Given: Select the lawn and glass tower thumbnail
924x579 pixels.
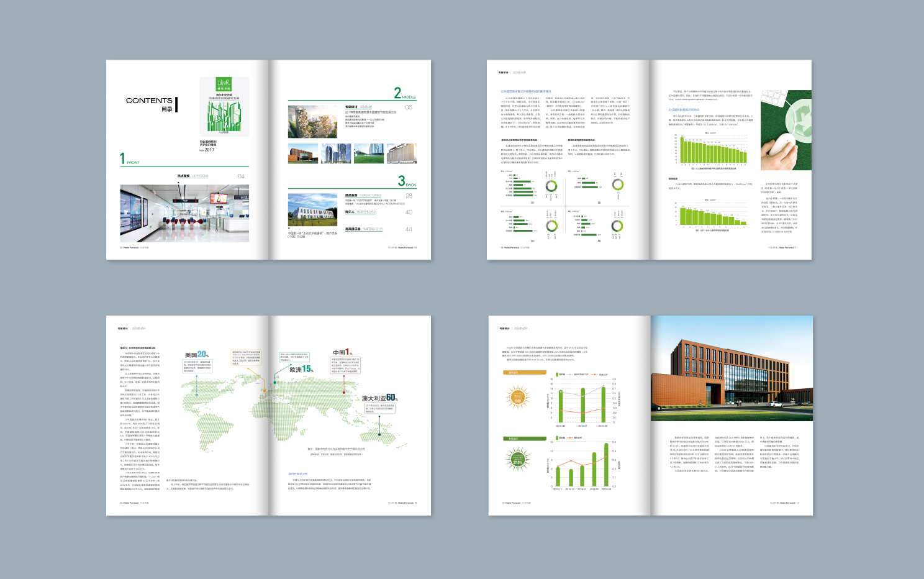Looking at the screenshot, I should [369, 154].
